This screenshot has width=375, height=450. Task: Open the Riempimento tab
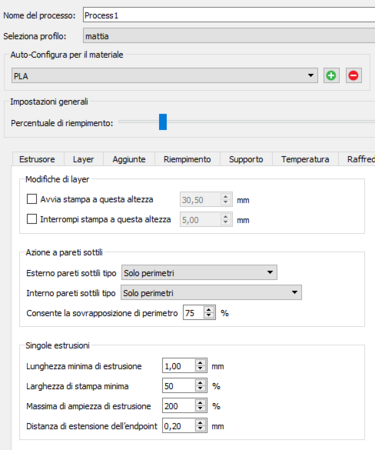pos(187,159)
